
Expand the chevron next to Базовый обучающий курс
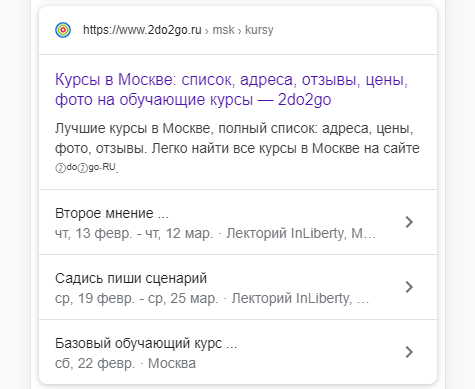click(x=409, y=352)
